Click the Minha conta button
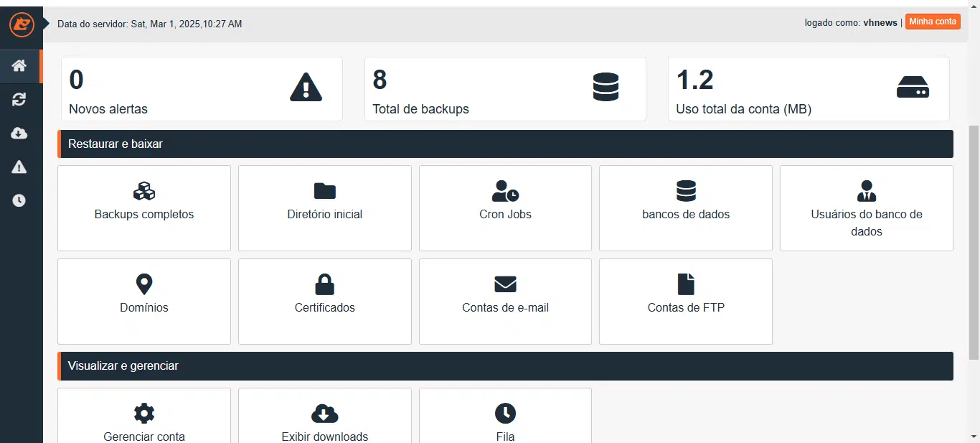Image resolution: width=980 pixels, height=443 pixels. click(932, 22)
